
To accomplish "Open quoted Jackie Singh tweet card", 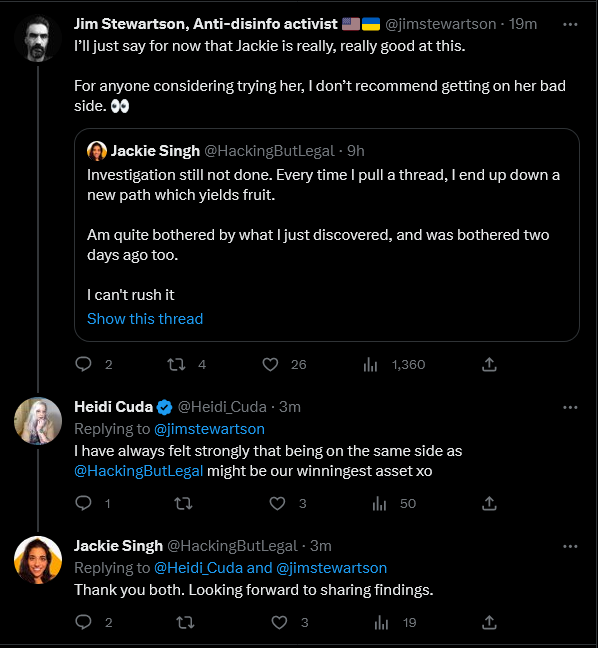I will 327,235.
